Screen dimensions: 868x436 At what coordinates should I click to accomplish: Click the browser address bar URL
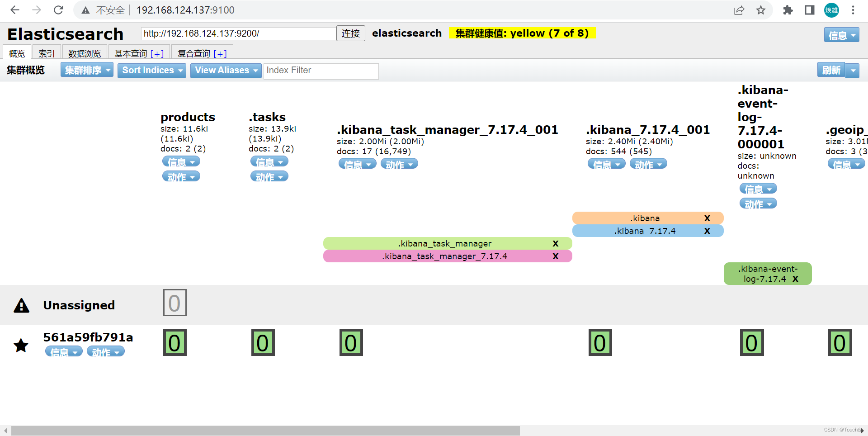coord(185,10)
